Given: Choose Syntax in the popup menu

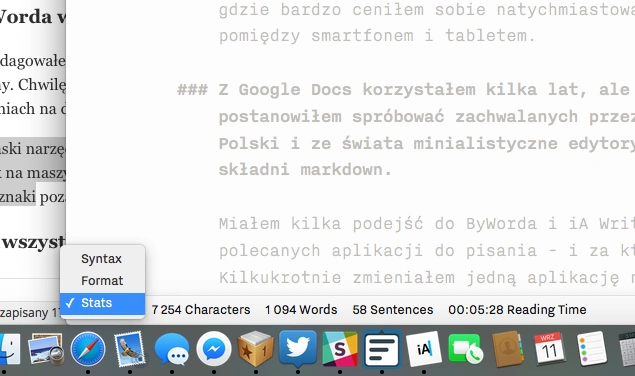Looking at the screenshot, I should point(102,258).
